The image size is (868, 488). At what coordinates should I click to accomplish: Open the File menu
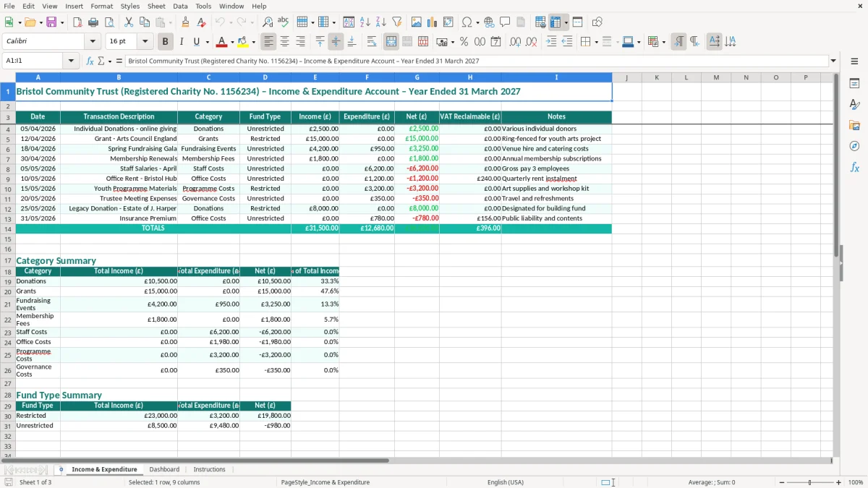coord(9,6)
